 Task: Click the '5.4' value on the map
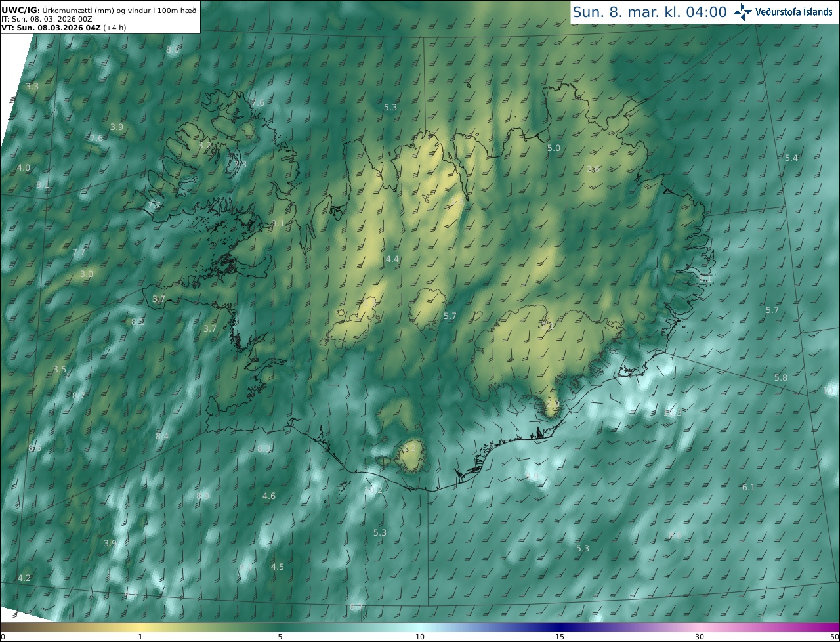(791, 158)
